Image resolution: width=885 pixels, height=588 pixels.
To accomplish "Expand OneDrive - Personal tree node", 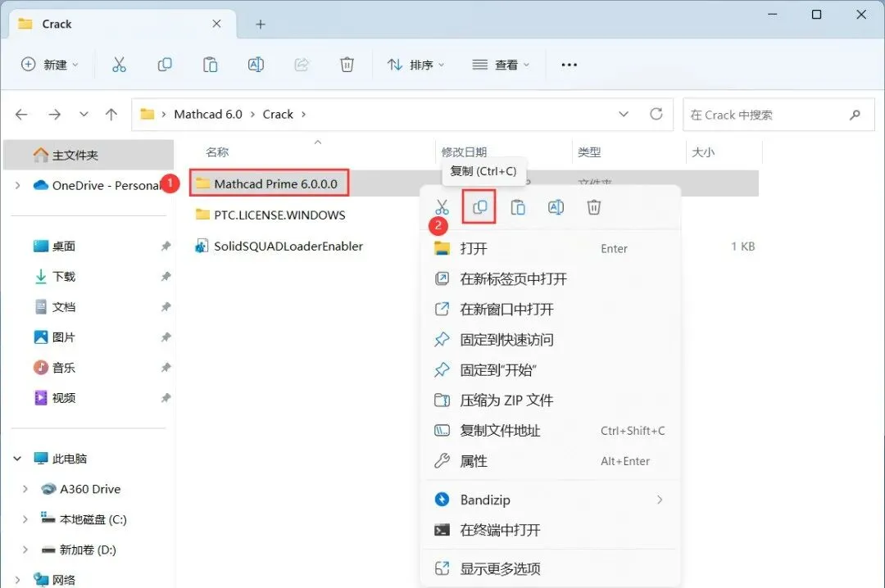I will click(x=17, y=185).
